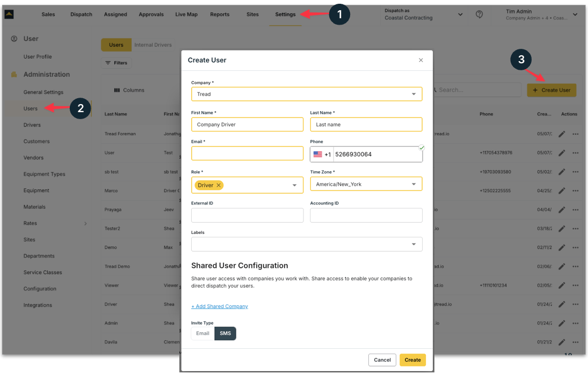Open the help question mark icon
The height and width of the screenshot is (374, 588).
(479, 14)
